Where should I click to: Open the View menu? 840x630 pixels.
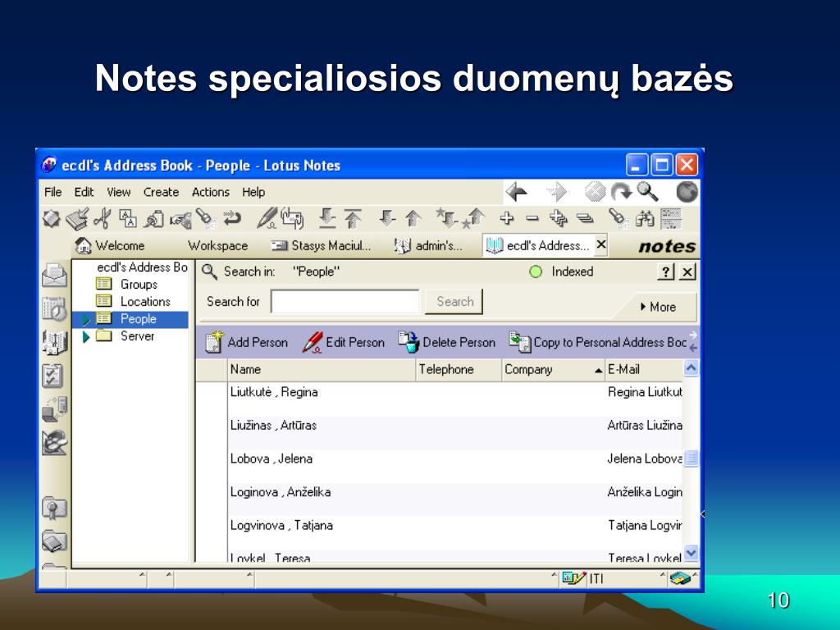118,192
